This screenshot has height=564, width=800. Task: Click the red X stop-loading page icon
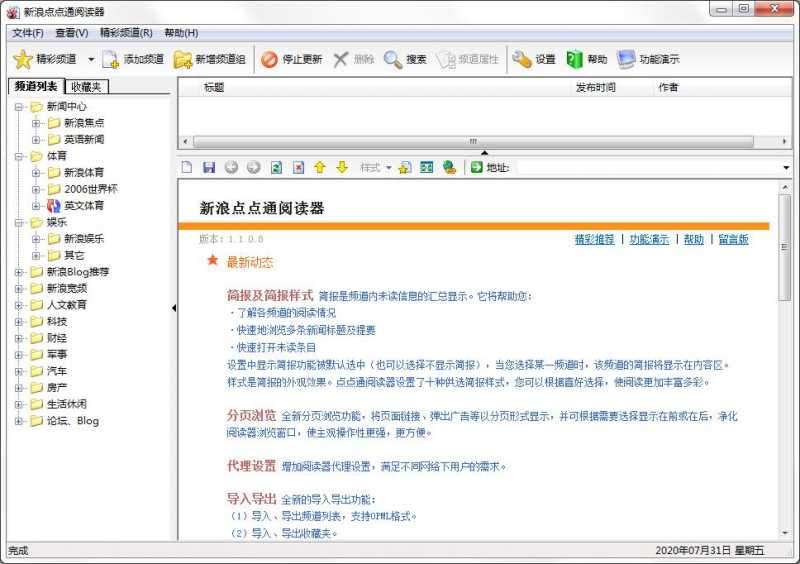click(x=298, y=167)
